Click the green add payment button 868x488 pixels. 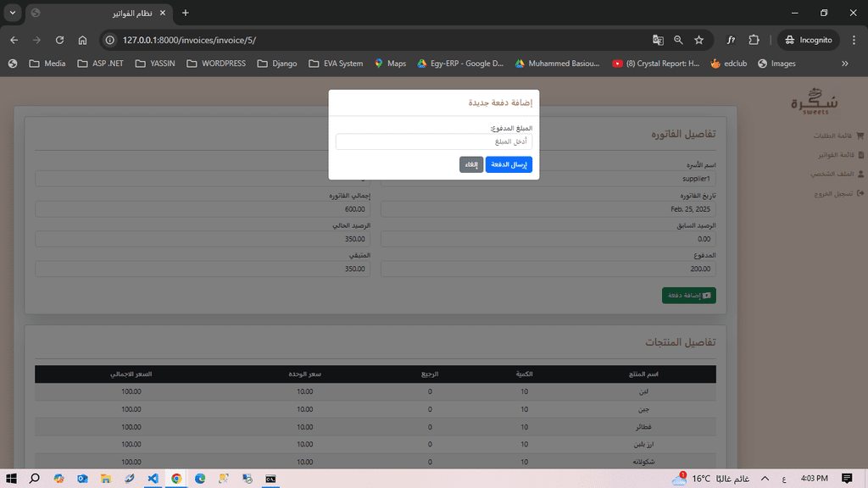pyautogui.click(x=688, y=296)
